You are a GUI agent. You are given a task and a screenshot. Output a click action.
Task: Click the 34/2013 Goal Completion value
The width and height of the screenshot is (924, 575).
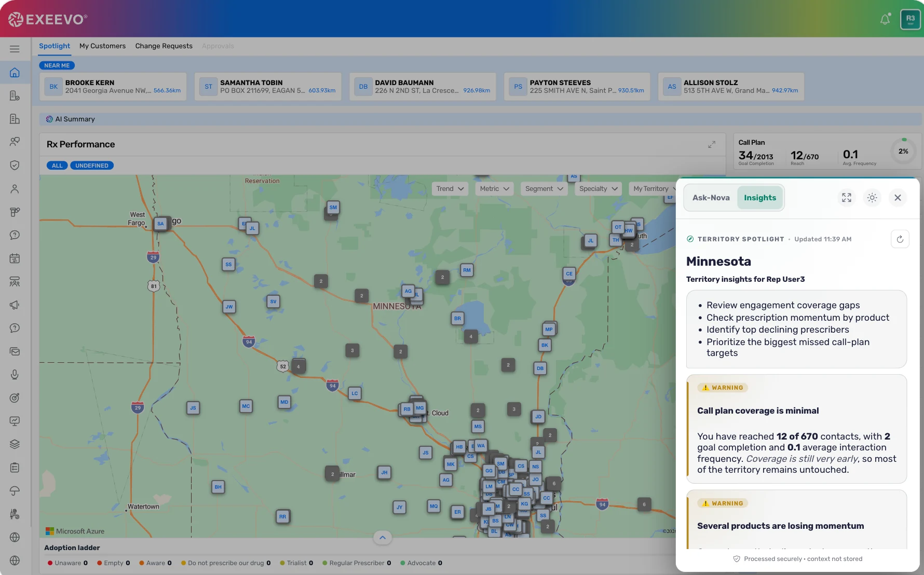(x=756, y=156)
